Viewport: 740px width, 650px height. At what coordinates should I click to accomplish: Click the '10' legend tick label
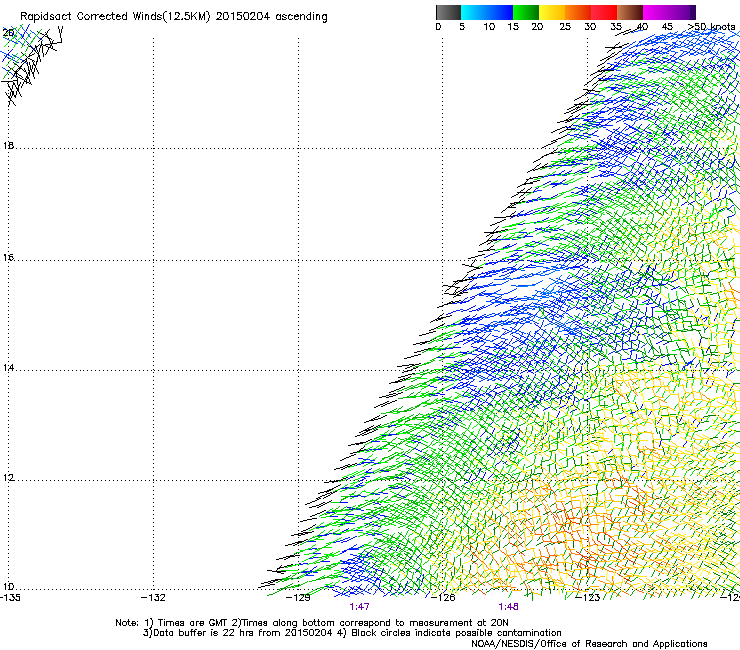tap(489, 27)
